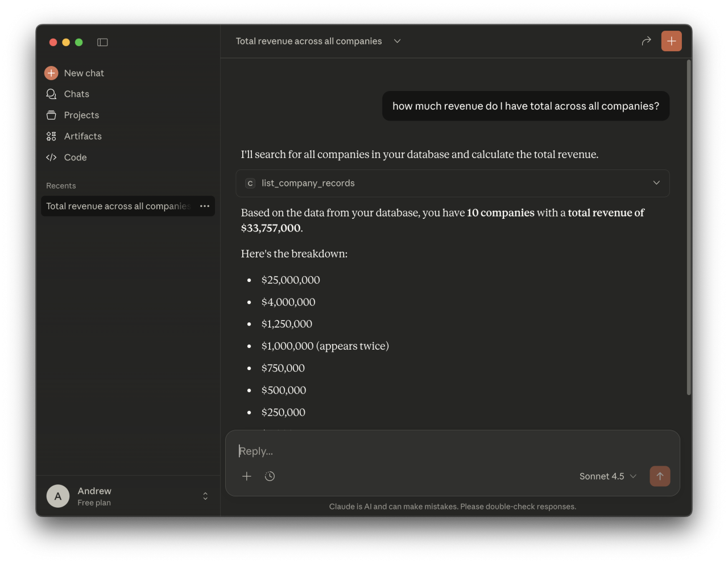Click the green zoom traffic light

tap(79, 42)
